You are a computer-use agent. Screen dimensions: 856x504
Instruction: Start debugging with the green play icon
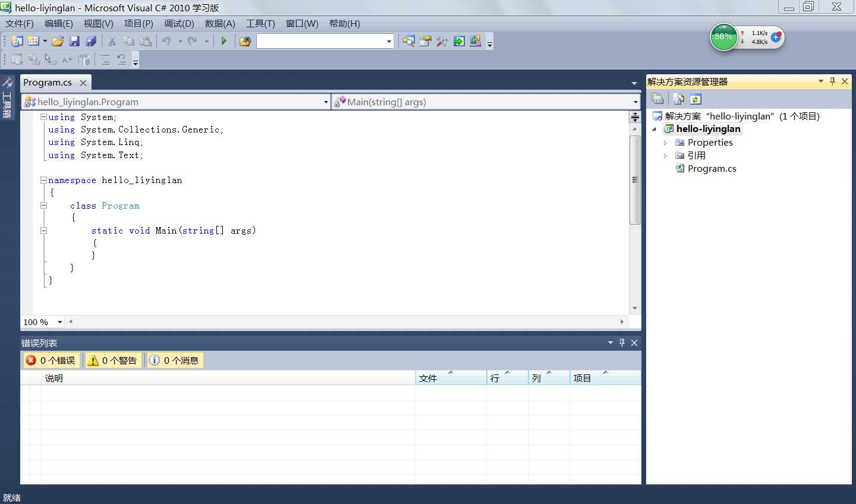(x=224, y=41)
